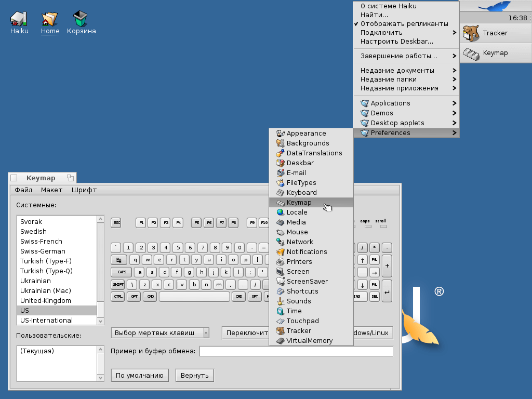This screenshot has height=399, width=532.
Task: Expand Завершение работы submenu
Action: coord(406,56)
